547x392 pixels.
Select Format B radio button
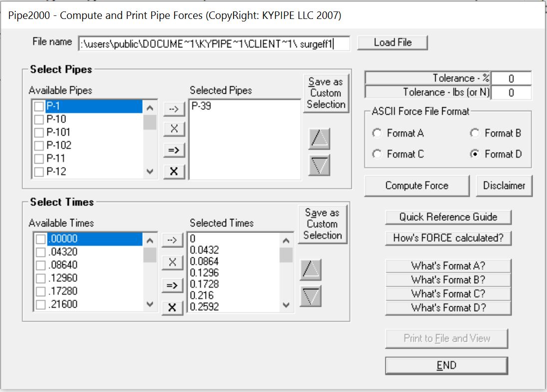coord(475,133)
